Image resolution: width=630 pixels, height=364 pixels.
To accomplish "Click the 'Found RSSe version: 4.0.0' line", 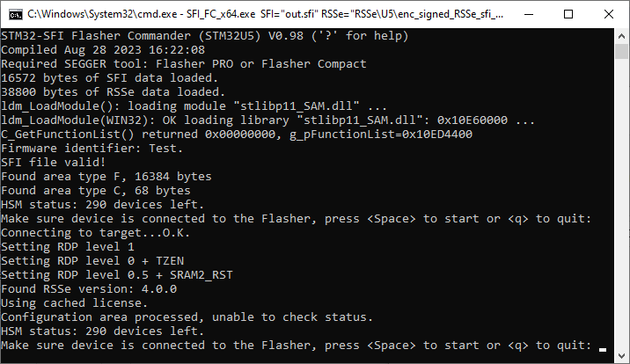I will point(89,289).
